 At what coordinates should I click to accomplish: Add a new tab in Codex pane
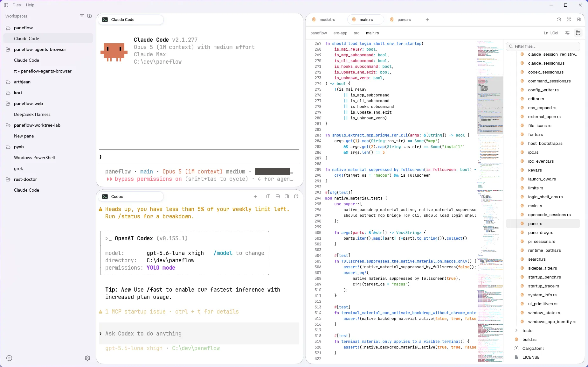click(x=255, y=196)
